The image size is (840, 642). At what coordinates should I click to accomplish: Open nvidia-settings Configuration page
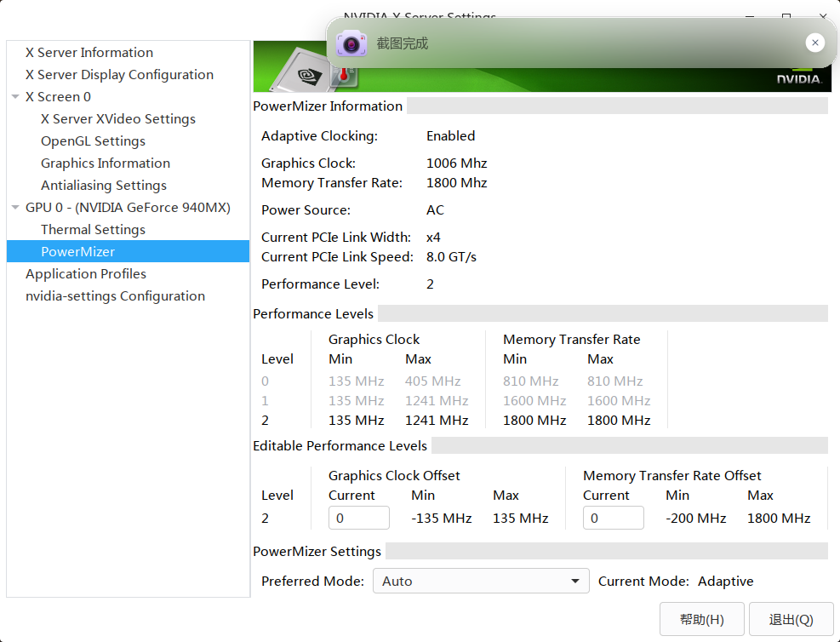coord(115,296)
